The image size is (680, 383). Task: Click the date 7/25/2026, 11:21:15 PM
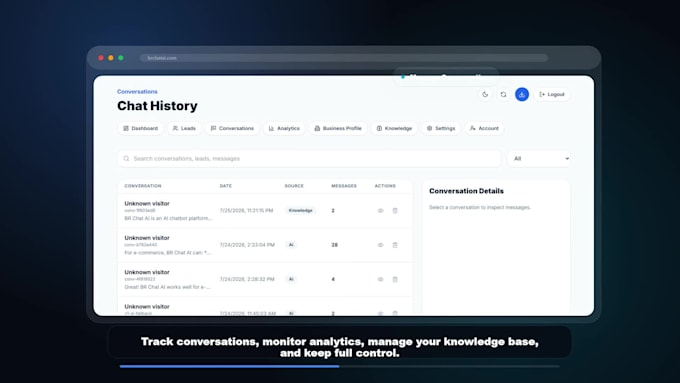click(x=246, y=210)
